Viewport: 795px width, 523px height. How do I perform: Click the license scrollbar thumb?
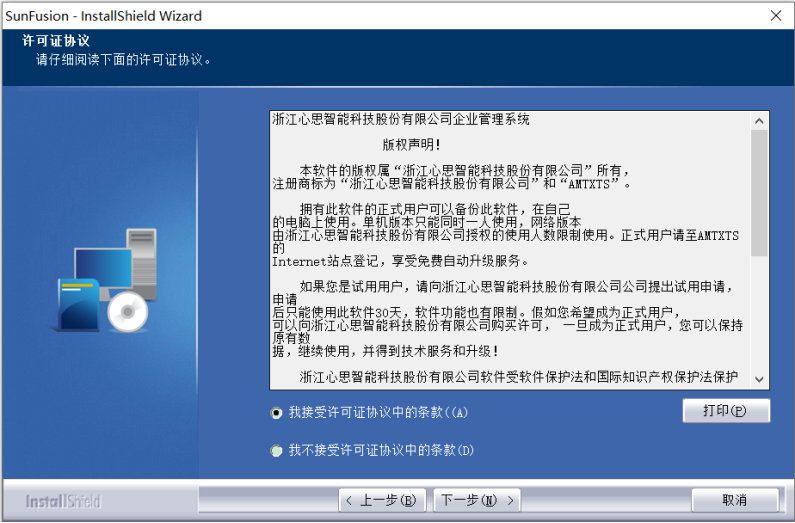tap(759, 193)
